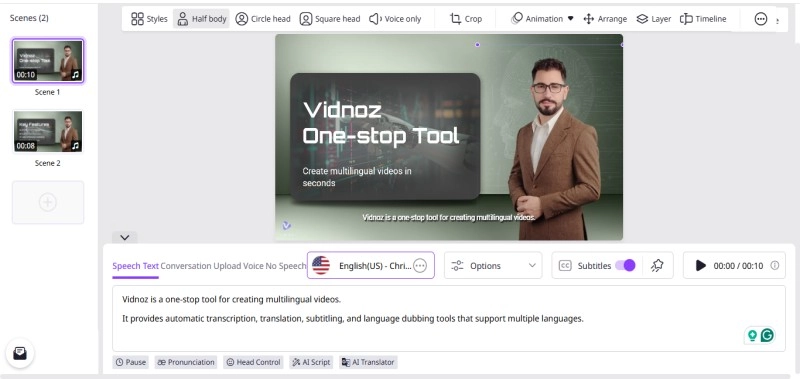Screen dimensions: 800x379
Task: Switch to the Speech Text tab
Action: 135,266
